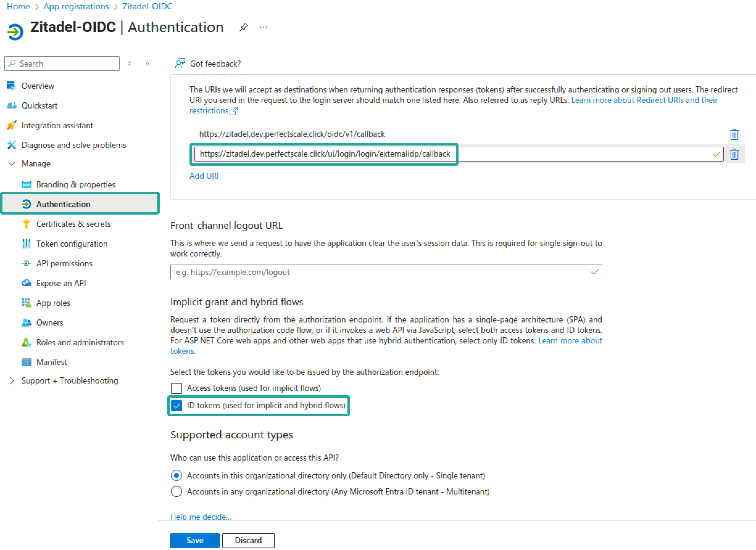Open the more options ellipsis in header
756x550 pixels.
click(263, 27)
